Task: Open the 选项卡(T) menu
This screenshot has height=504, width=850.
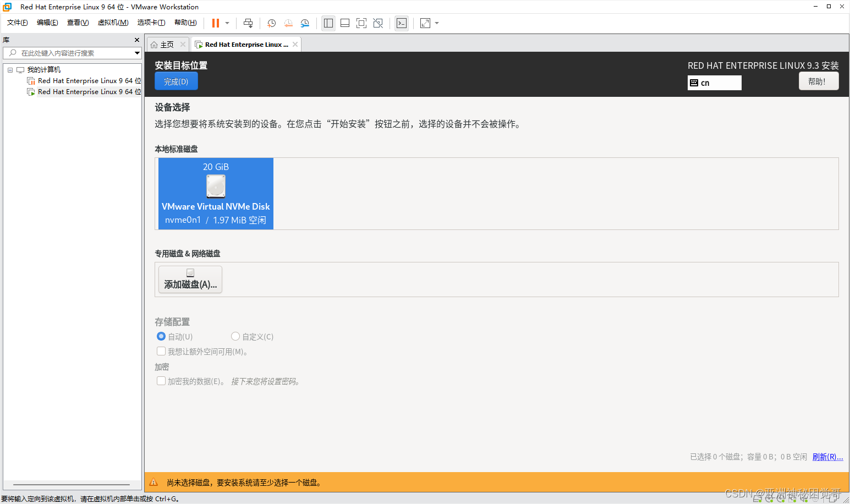Action: pos(151,23)
